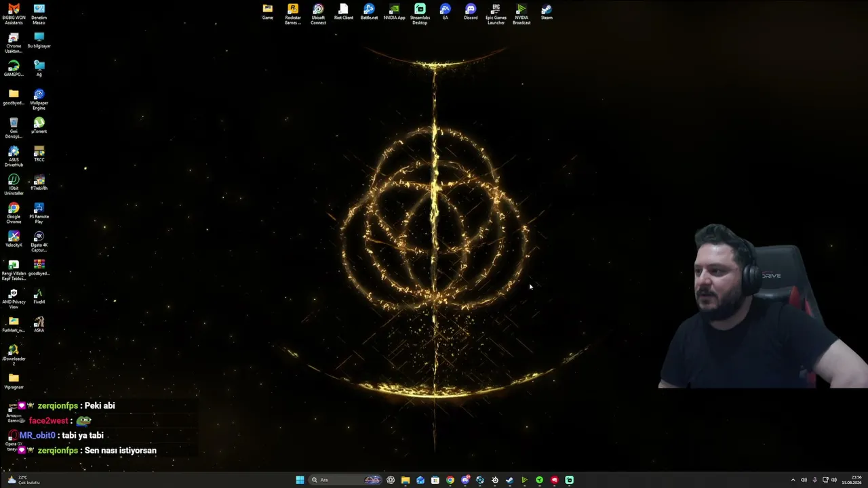The height and width of the screenshot is (488, 868).
Task: Select the AMD Privacy View desktop icon
Action: coord(14,299)
